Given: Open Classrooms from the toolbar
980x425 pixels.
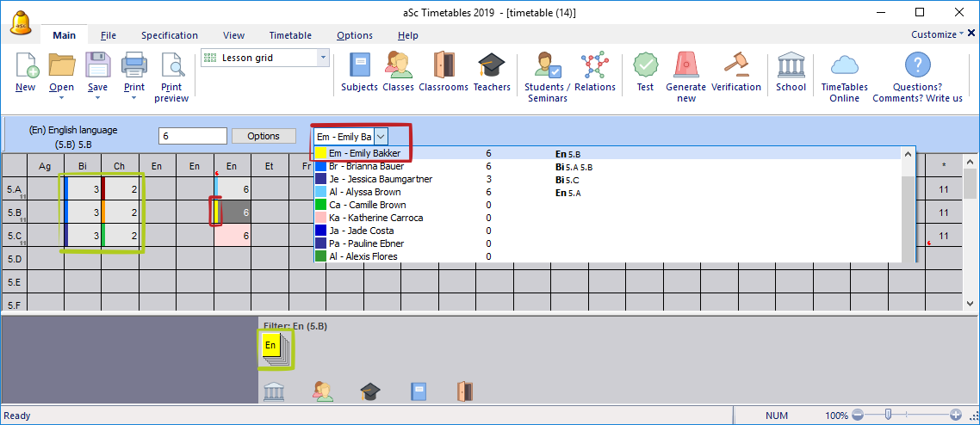Looking at the screenshot, I should (443, 72).
